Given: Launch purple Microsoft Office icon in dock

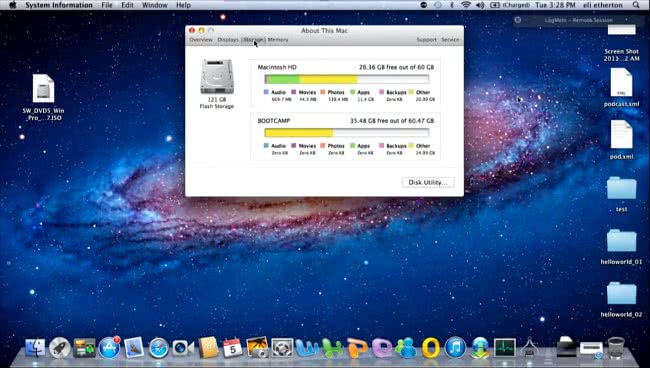Looking at the screenshot, I should tap(382, 348).
